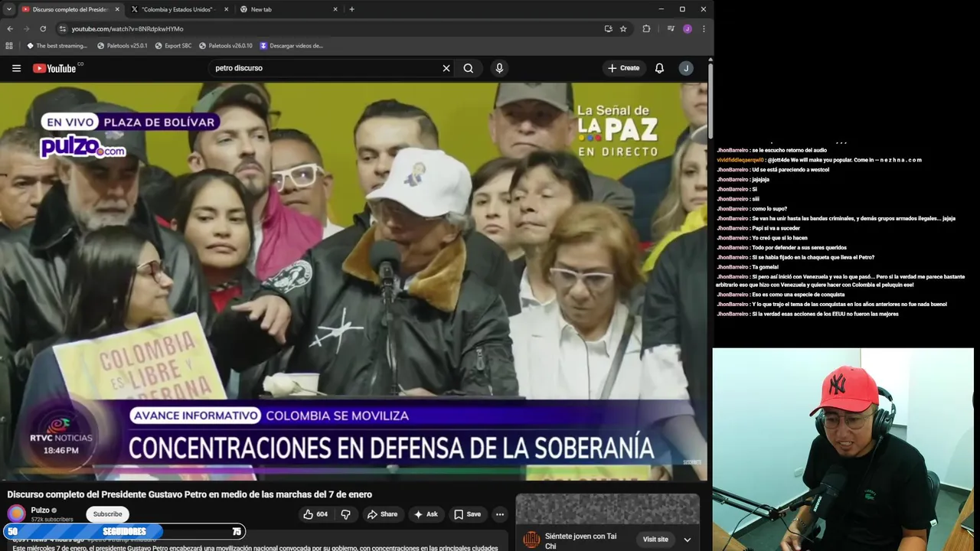Click the browser forward arrow
Viewport: 980px width, 551px height.
pyautogui.click(x=26, y=29)
